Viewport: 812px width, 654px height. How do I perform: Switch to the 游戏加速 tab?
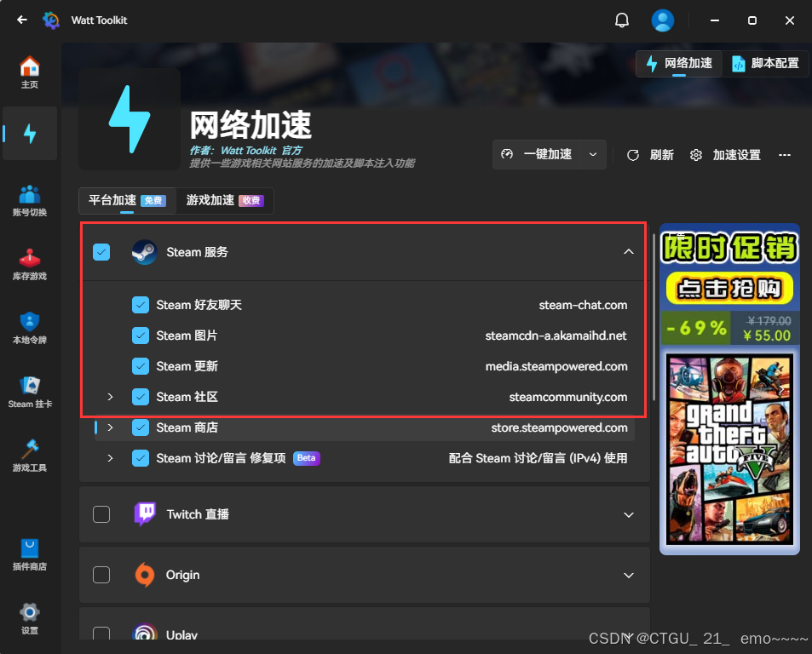pos(225,200)
